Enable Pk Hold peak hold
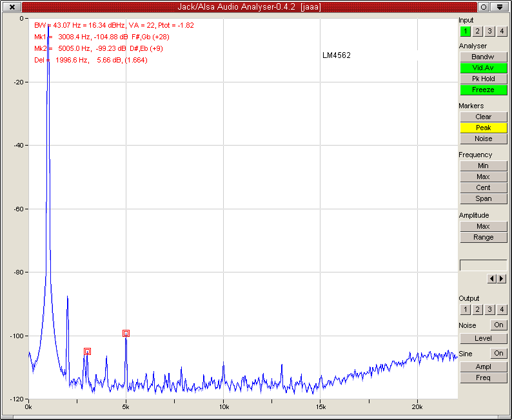The width and height of the screenshot is (512, 420). point(483,79)
